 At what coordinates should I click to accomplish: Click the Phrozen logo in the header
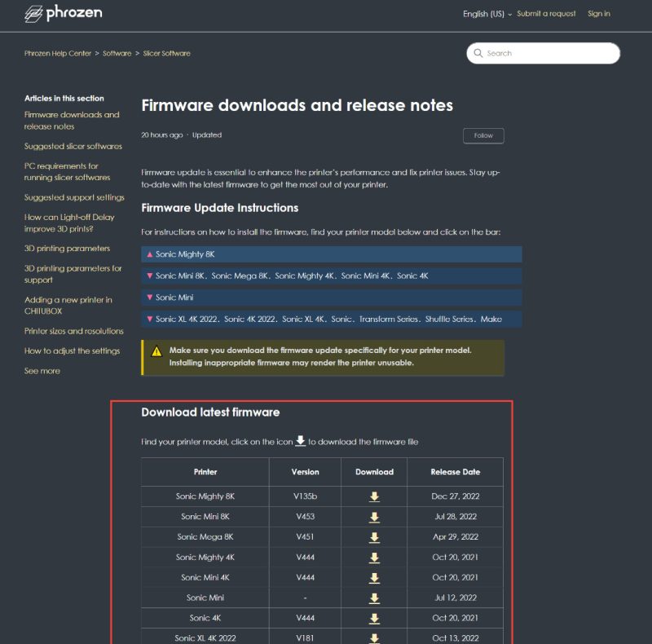click(x=64, y=14)
